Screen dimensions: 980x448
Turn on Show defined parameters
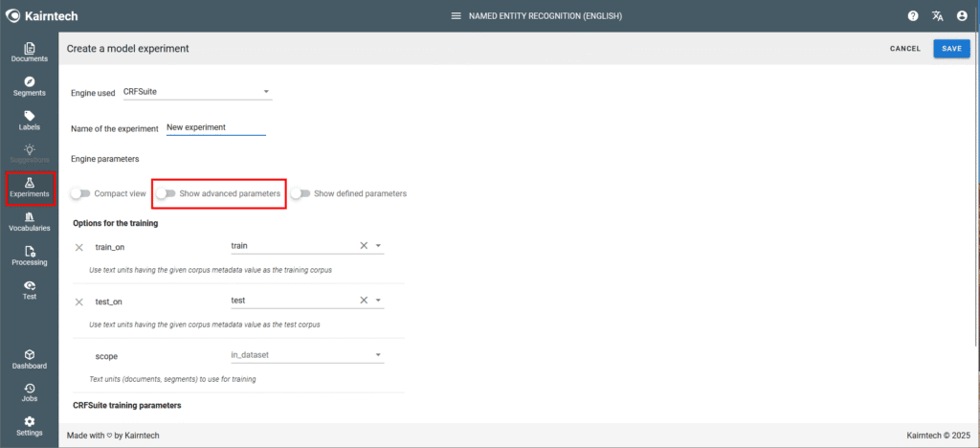coord(301,193)
